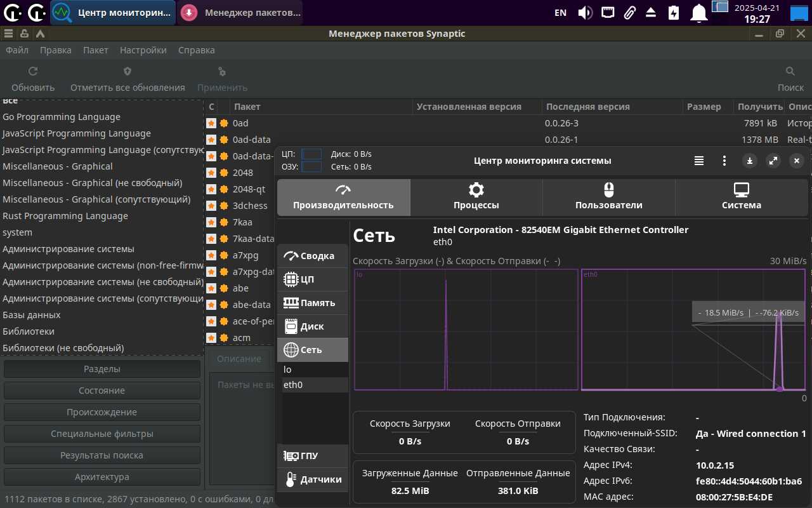The image size is (812, 508).
Task: Open the three-dot options menu
Action: (x=724, y=161)
